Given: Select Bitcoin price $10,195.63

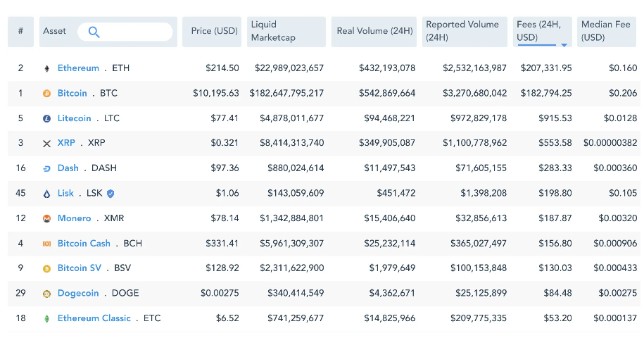Looking at the screenshot, I should [x=216, y=93].
